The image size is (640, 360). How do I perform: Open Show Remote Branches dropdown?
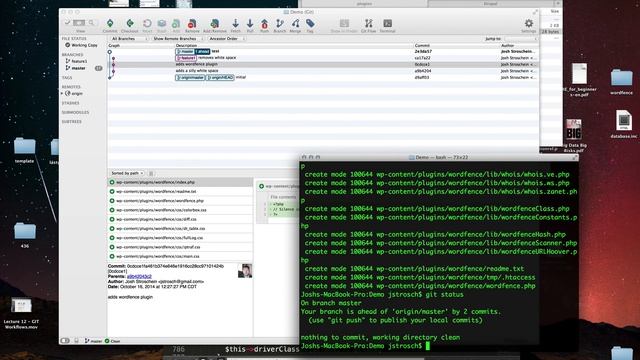coord(177,38)
